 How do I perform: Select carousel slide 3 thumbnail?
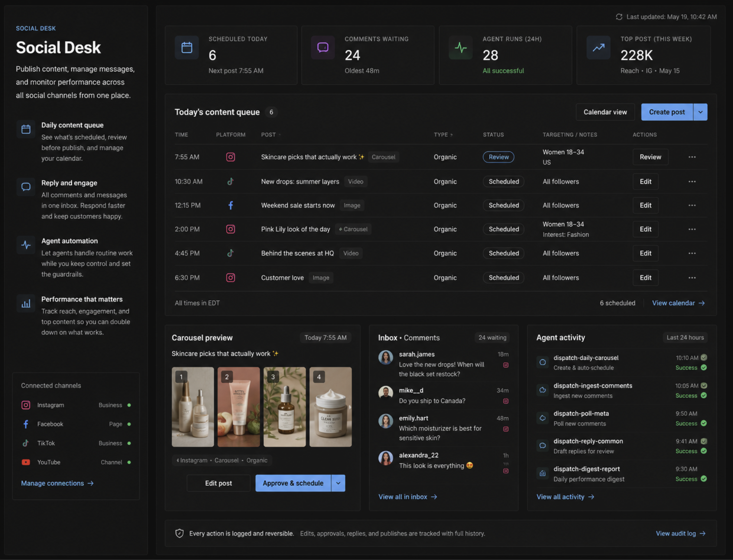click(285, 407)
